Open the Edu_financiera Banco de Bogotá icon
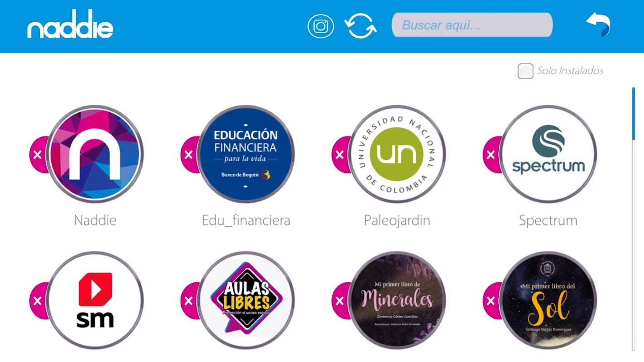This screenshot has height=362, width=644. click(x=246, y=154)
